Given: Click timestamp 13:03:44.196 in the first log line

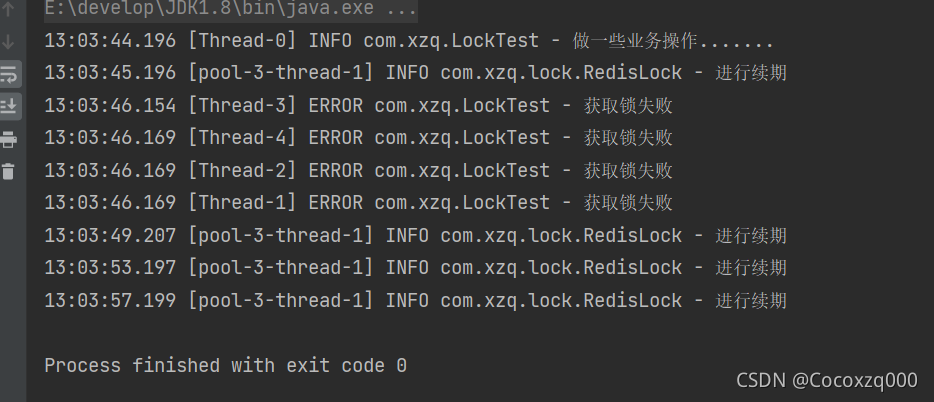Looking at the screenshot, I should click(x=110, y=40).
